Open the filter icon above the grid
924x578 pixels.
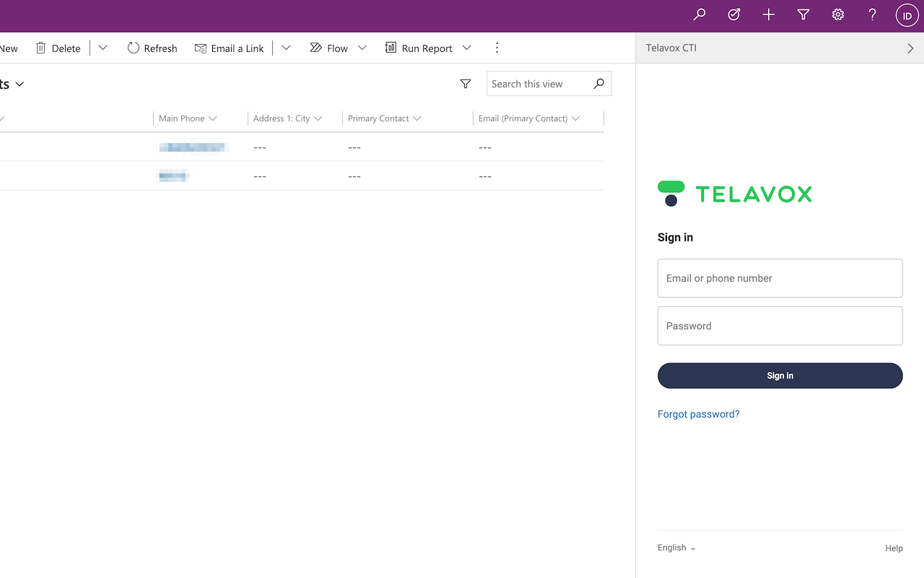466,84
